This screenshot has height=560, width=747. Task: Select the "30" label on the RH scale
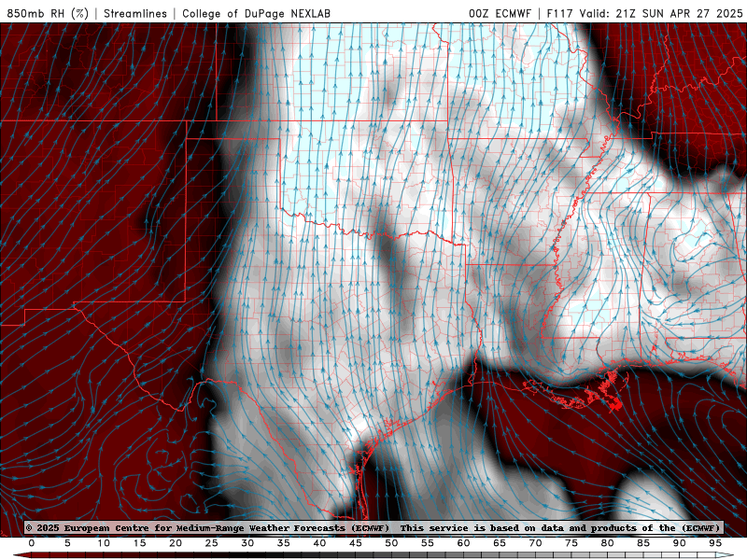pos(247,543)
